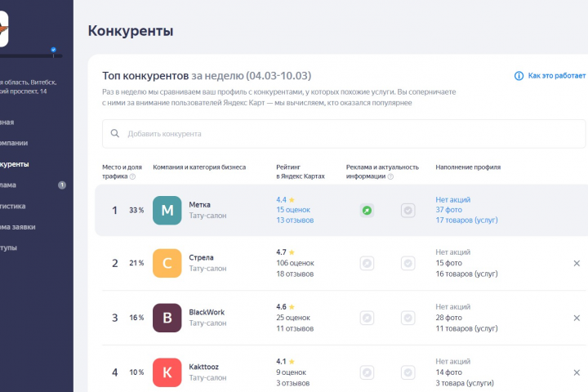
Task: Click the '25 оценок' text
Action: click(293, 318)
